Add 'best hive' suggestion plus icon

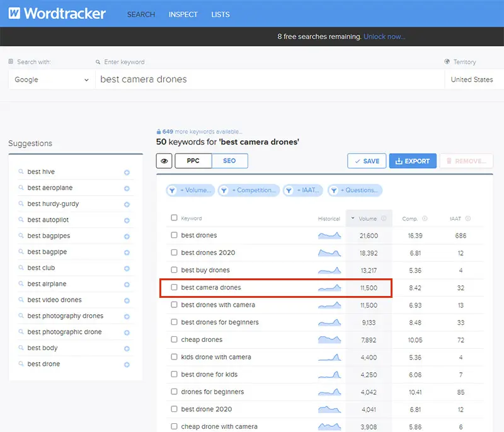[127, 173]
